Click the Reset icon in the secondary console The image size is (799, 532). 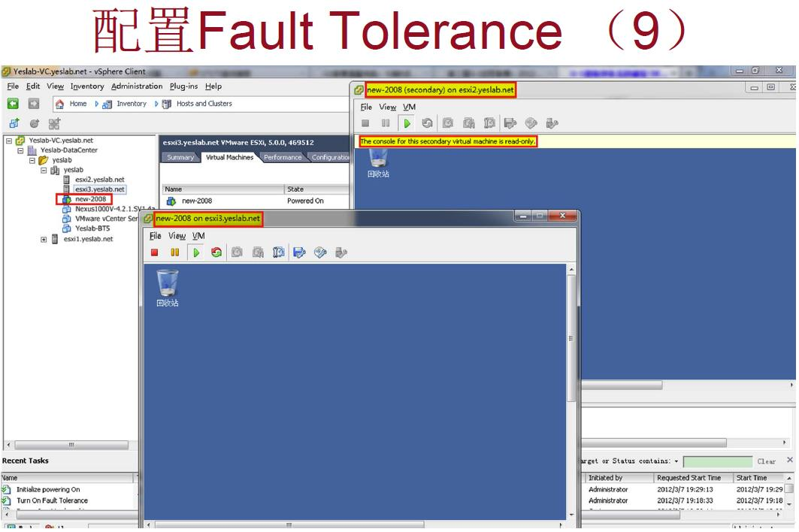tap(428, 123)
